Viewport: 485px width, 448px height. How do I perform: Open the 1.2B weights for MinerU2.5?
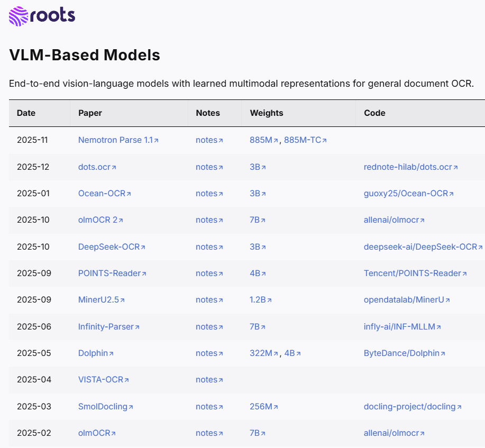(x=257, y=299)
